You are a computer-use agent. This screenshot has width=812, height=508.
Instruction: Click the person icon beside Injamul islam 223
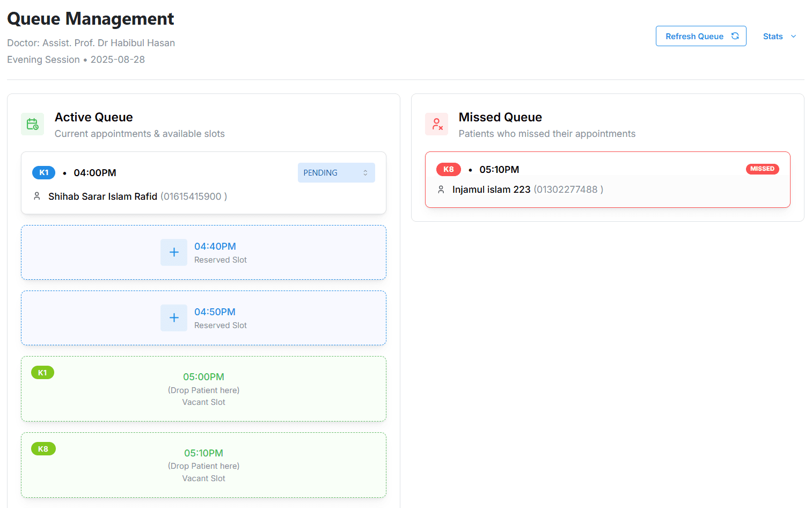click(441, 189)
